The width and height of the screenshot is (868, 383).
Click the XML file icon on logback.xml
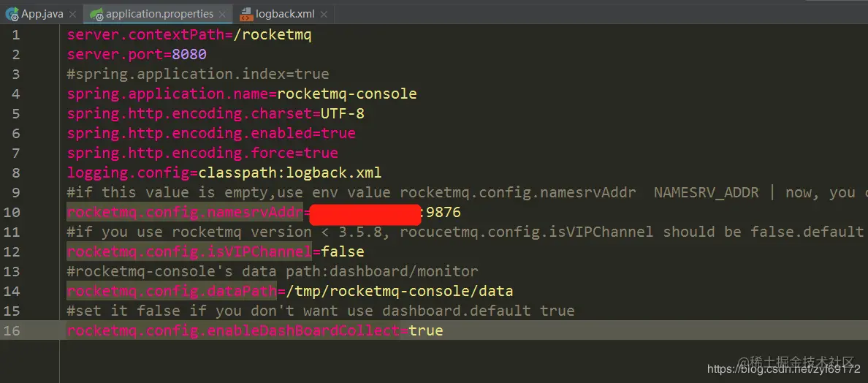pos(246,14)
